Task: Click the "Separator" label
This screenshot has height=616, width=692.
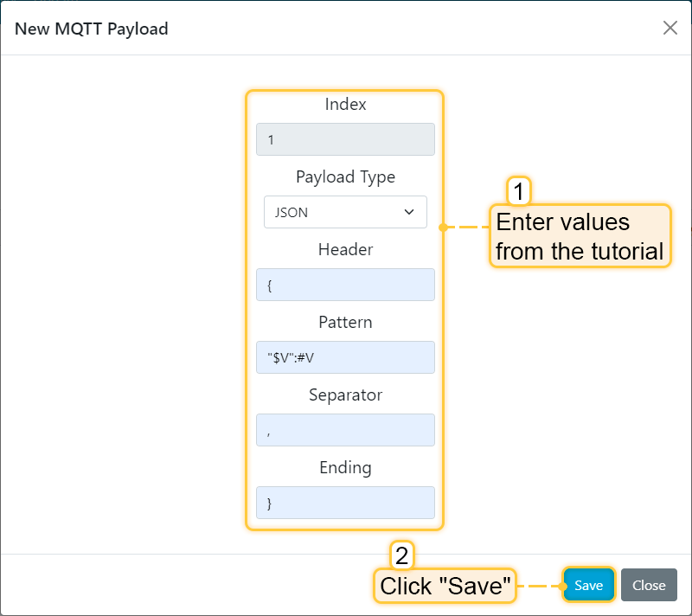Action: click(345, 395)
